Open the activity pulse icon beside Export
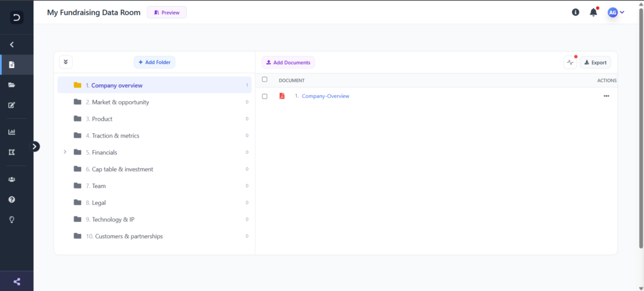The width and height of the screenshot is (644, 291). [570, 62]
